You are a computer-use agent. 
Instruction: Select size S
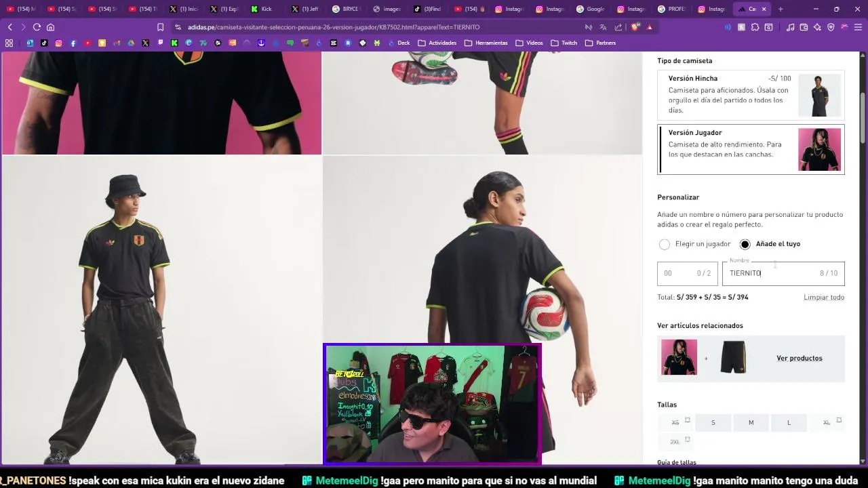tap(713, 422)
